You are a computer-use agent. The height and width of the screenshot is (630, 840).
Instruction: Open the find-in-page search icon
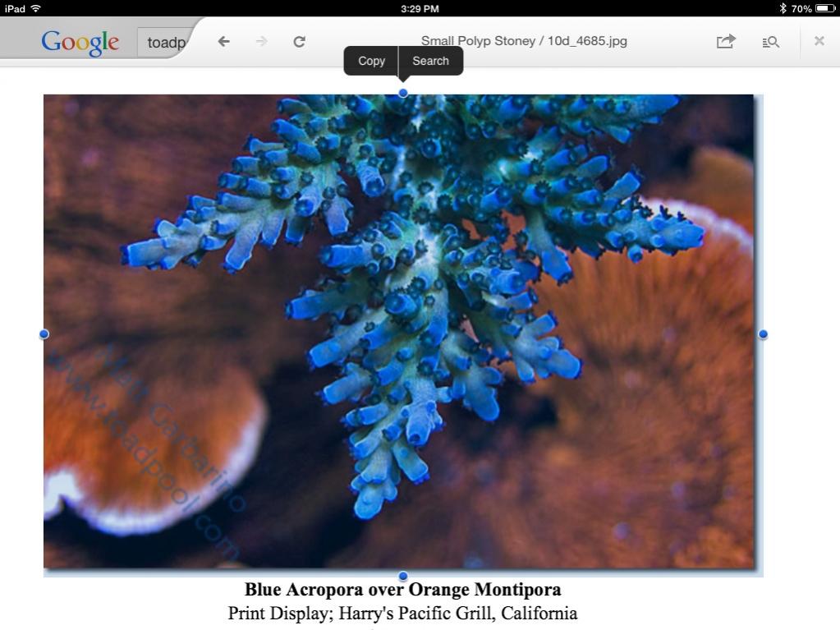click(770, 42)
